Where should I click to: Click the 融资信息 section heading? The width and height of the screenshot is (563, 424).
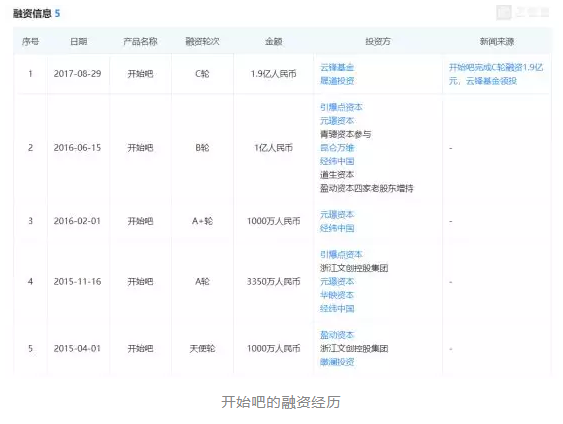coord(32,14)
